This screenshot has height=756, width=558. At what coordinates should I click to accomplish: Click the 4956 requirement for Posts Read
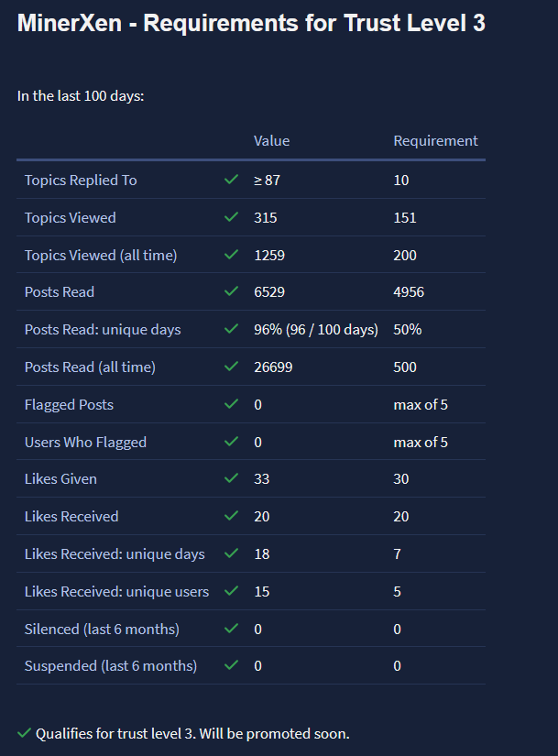pos(409,292)
